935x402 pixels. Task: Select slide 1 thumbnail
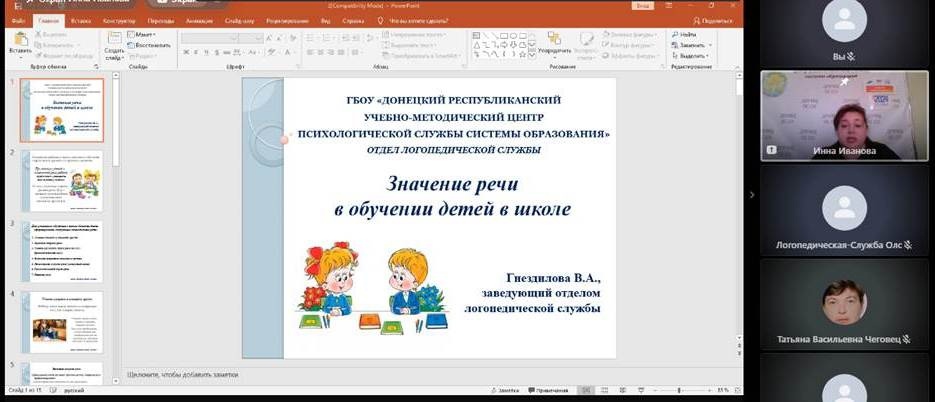tap(61, 110)
